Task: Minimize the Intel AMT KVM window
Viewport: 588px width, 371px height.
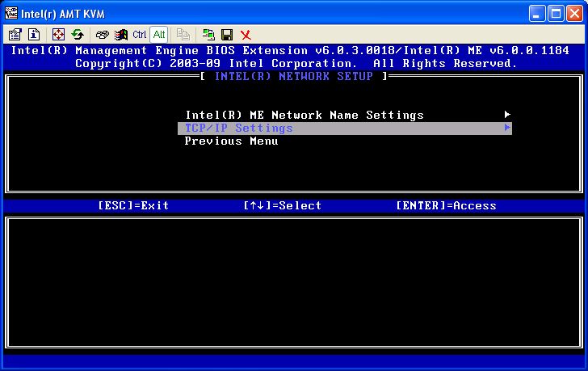Action: (x=538, y=13)
